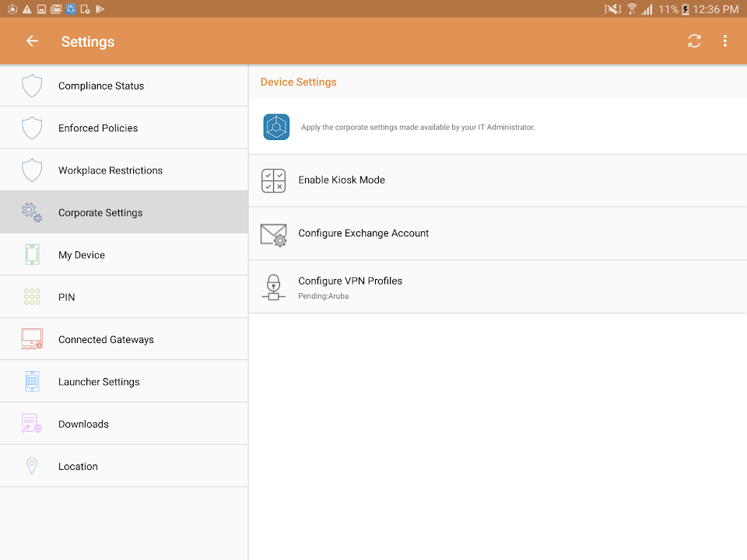Open Launcher Settings section
747x560 pixels.
point(124,381)
